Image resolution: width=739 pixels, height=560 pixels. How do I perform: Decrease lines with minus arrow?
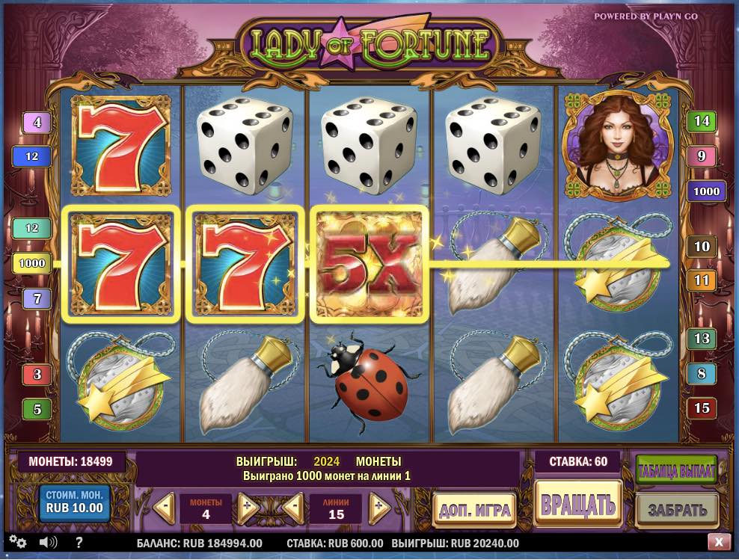click(x=293, y=508)
